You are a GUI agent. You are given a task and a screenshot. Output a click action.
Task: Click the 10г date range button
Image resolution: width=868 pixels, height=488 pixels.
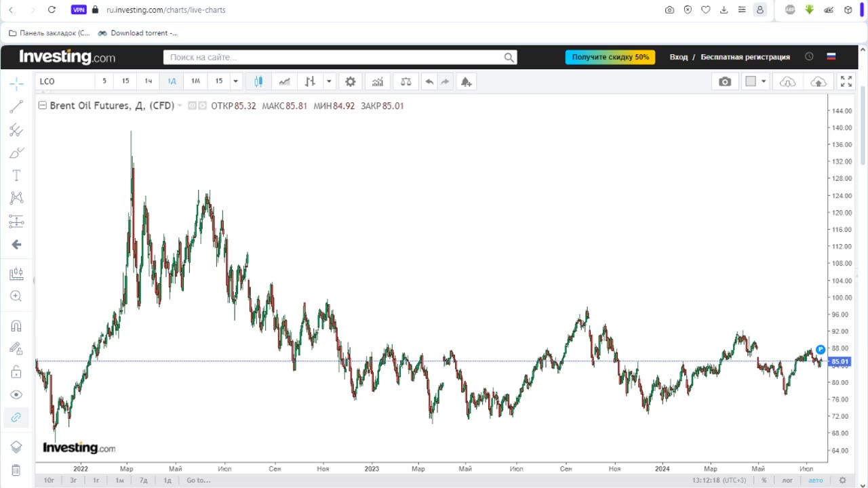(x=49, y=480)
